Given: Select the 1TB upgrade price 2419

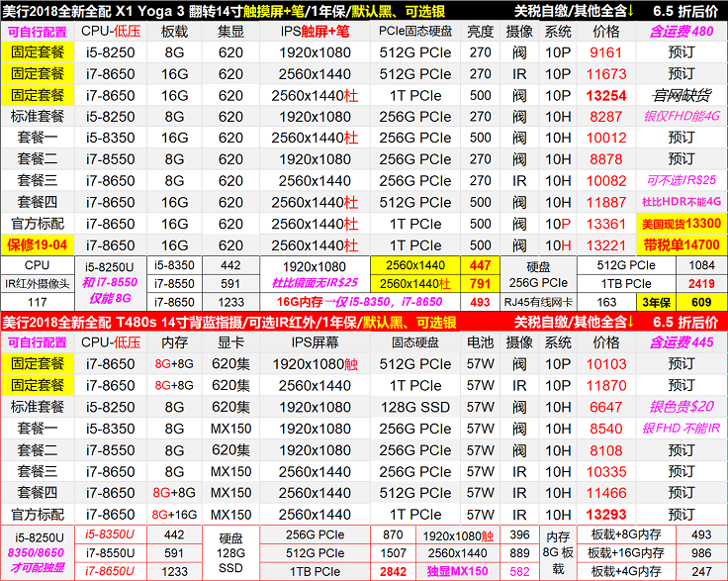Looking at the screenshot, I should [x=701, y=283].
